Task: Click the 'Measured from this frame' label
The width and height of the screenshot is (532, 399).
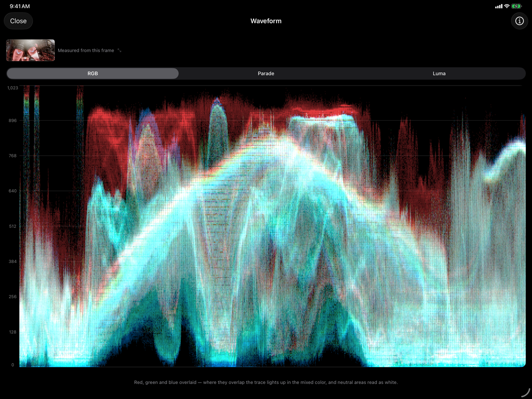Action: [86, 51]
